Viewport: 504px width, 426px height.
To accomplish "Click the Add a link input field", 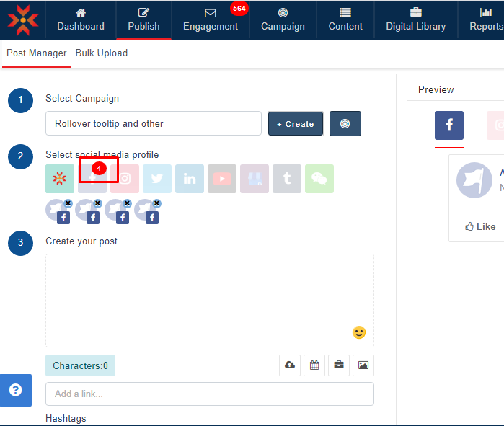I will click(x=209, y=394).
